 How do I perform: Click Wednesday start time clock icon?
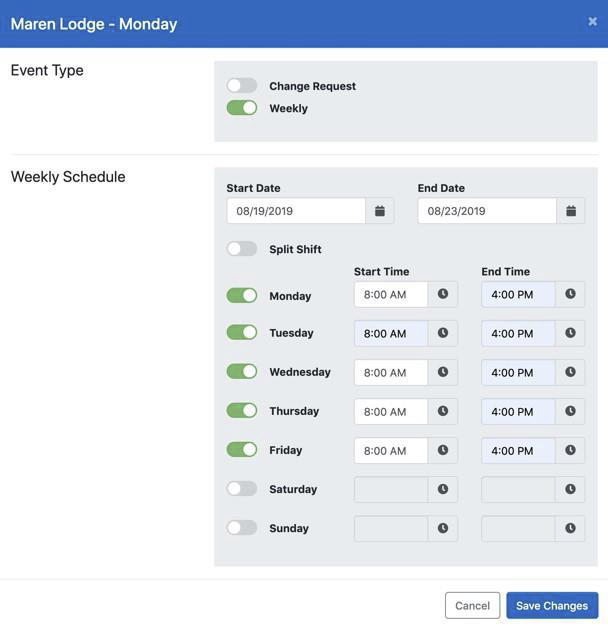pos(443,372)
